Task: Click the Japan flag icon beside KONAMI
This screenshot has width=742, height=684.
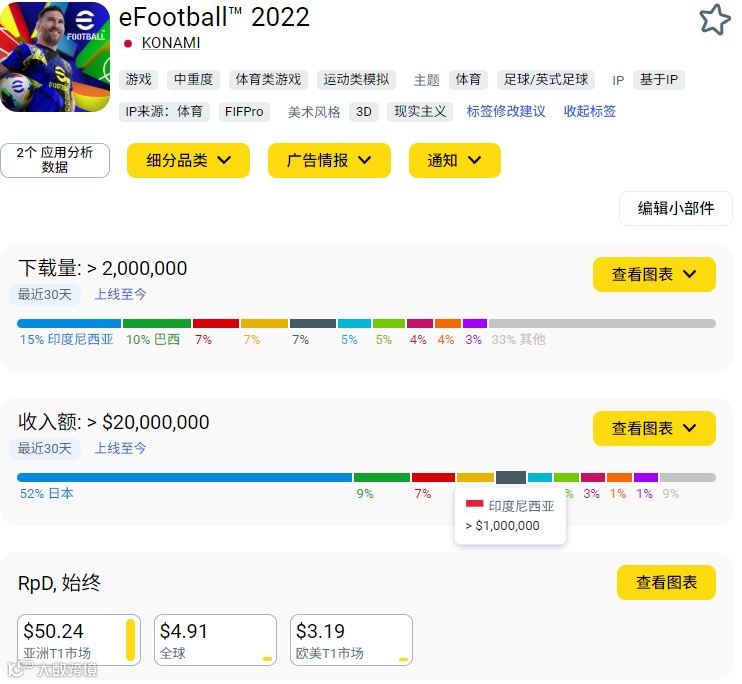Action: pos(127,44)
